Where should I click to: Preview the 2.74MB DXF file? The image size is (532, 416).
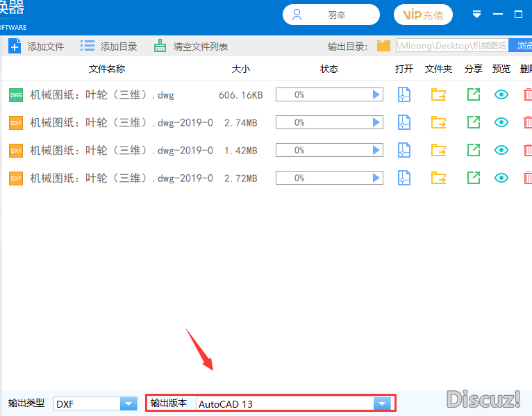[x=501, y=122]
